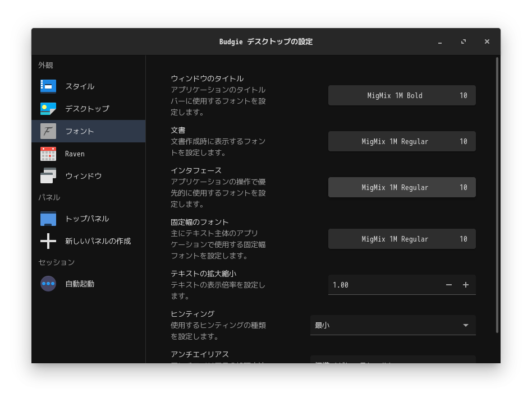The width and height of the screenshot is (532, 398).
Task: Open the 自動起動 session page
Action: (89, 284)
